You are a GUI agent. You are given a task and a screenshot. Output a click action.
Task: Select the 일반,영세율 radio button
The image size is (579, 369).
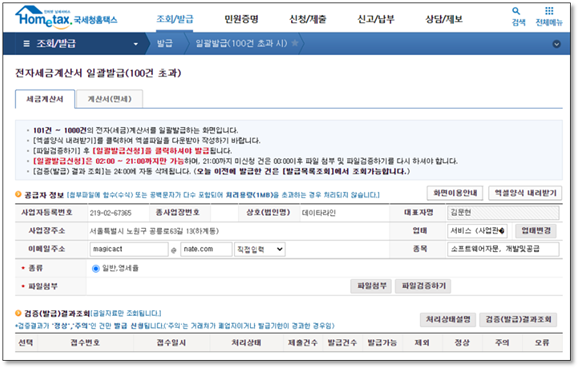coord(96,269)
